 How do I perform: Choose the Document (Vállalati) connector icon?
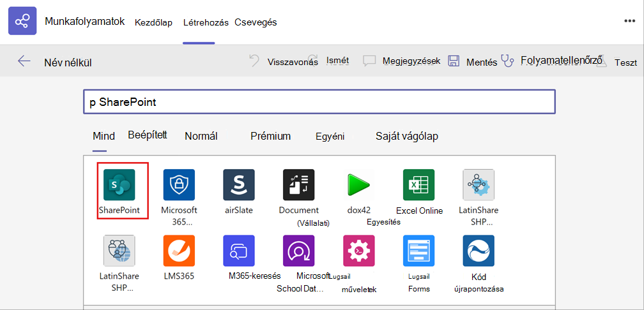pos(298,185)
